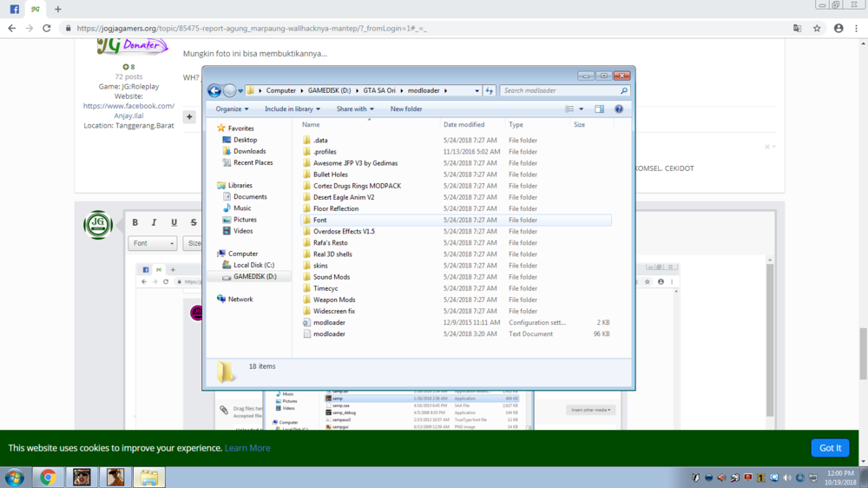This screenshot has width=868, height=488.
Task: Click Got It cookie button
Action: pos(830,448)
